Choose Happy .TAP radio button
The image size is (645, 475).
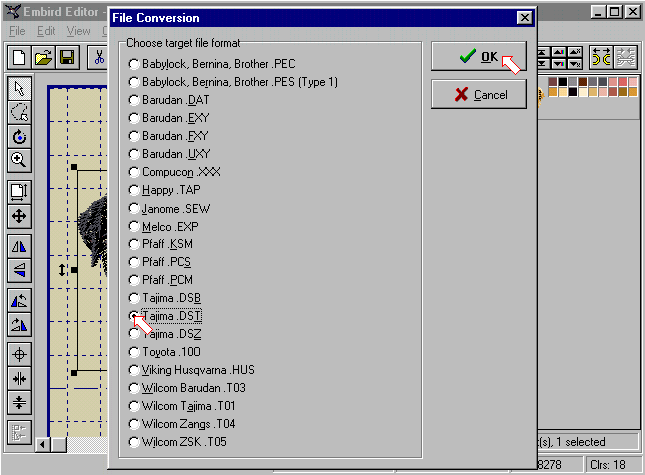[165, 190]
